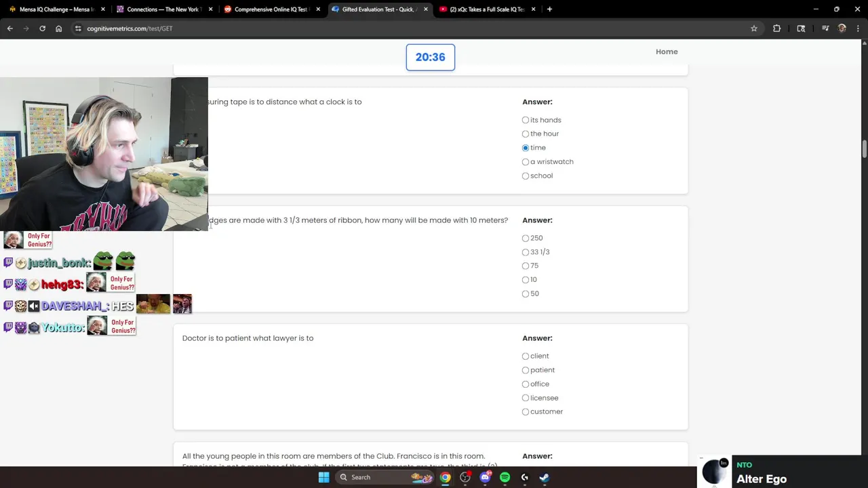Click 'Doctor is to patient' question text
This screenshot has height=488, width=868.
(248, 338)
